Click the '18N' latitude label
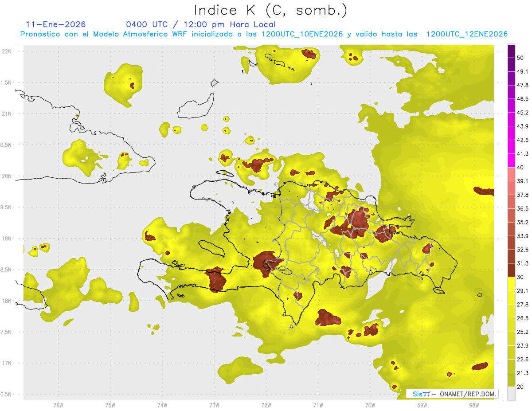The image size is (532, 411). click(x=7, y=301)
